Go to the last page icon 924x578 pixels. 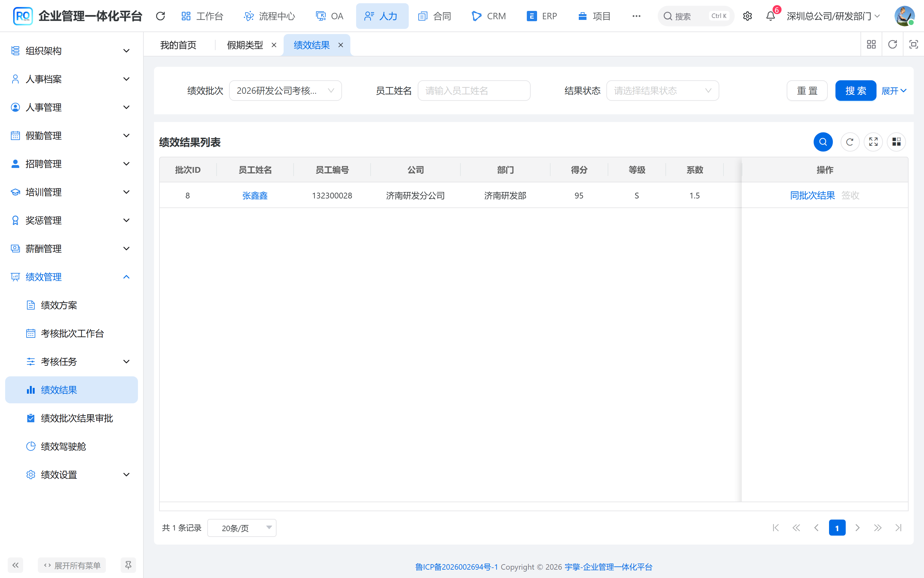point(898,528)
